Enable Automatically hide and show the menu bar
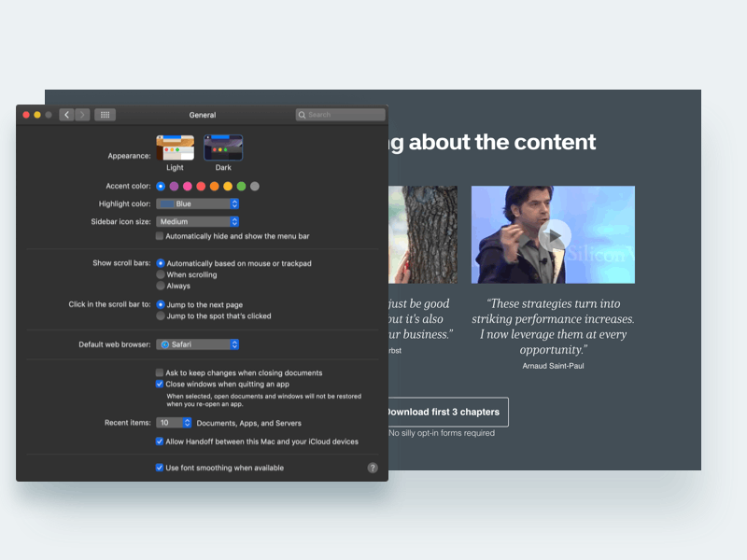 pos(160,236)
